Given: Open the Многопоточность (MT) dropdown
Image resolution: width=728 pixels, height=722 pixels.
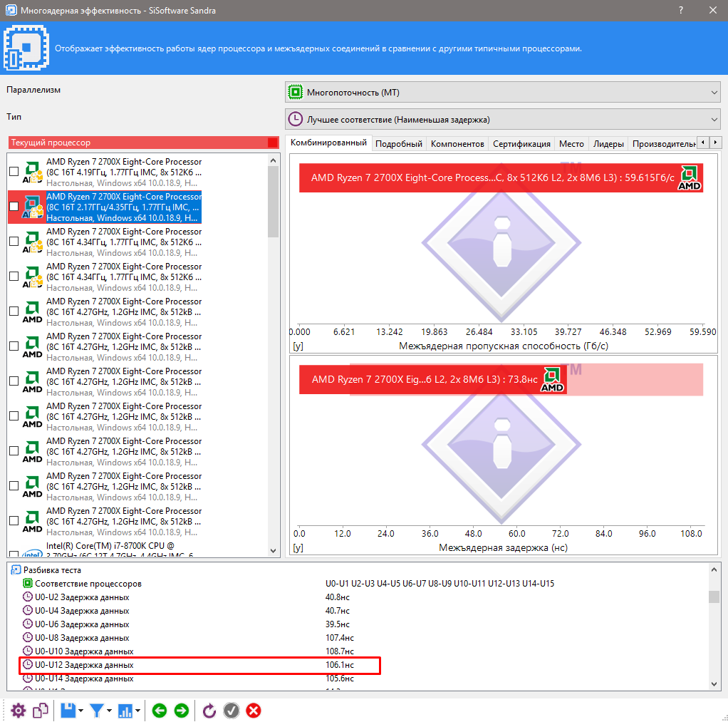Looking at the screenshot, I should click(502, 93).
